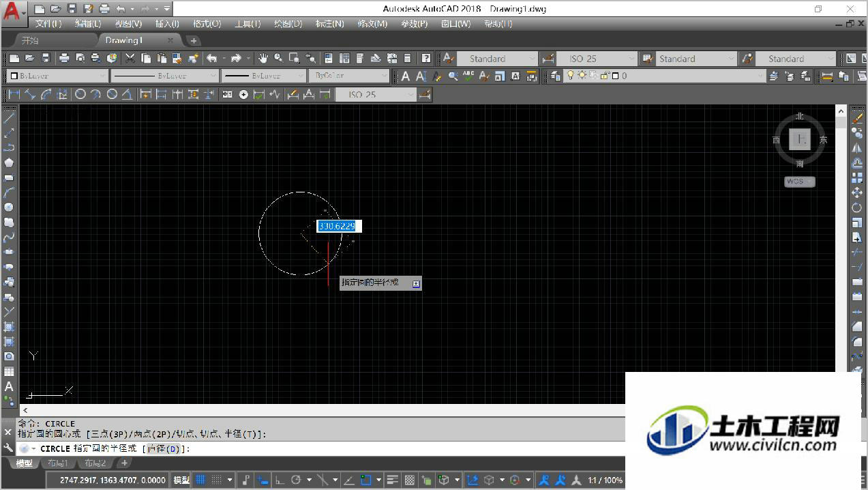Select the Polygon draw tool
This screenshot has width=868, height=490.
(x=9, y=162)
